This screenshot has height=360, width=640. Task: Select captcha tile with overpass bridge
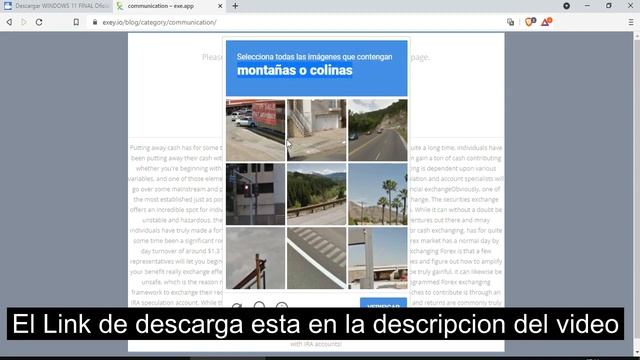click(378, 258)
